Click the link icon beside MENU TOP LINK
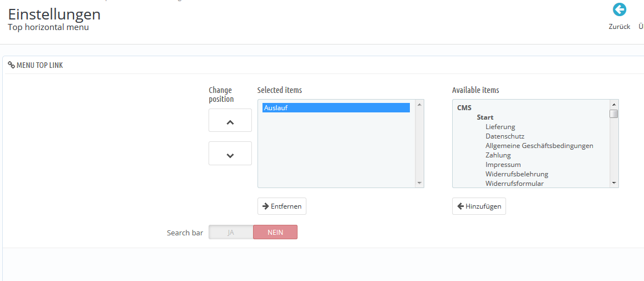Viewport: 644px width, 281px height. 11,65
